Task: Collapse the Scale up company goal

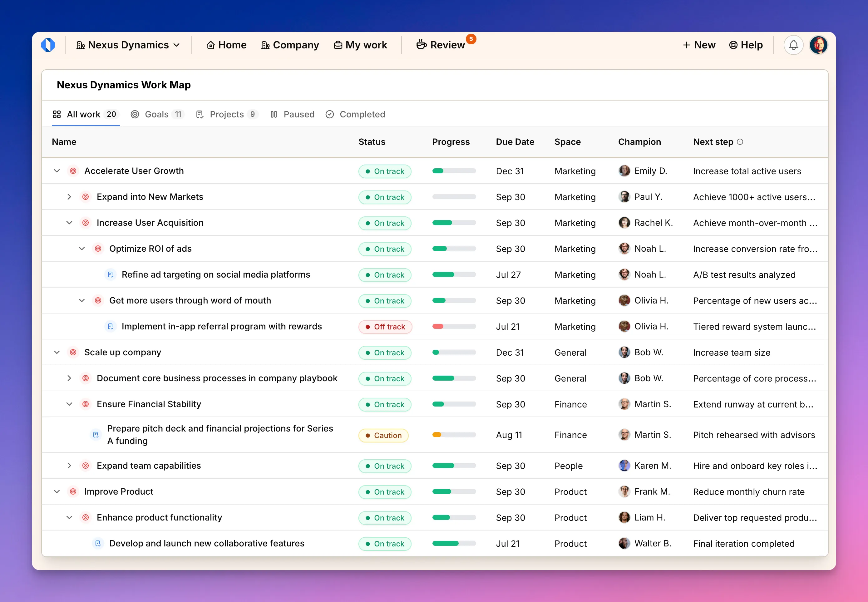Action: pyautogui.click(x=57, y=352)
